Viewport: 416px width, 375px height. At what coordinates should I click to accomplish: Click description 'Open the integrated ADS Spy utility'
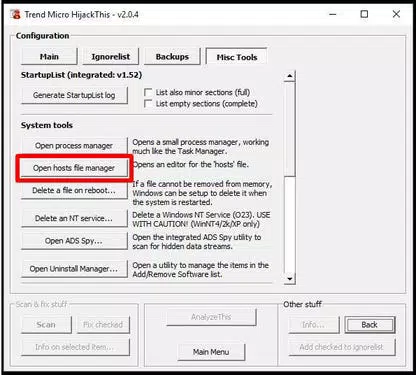coord(197,242)
